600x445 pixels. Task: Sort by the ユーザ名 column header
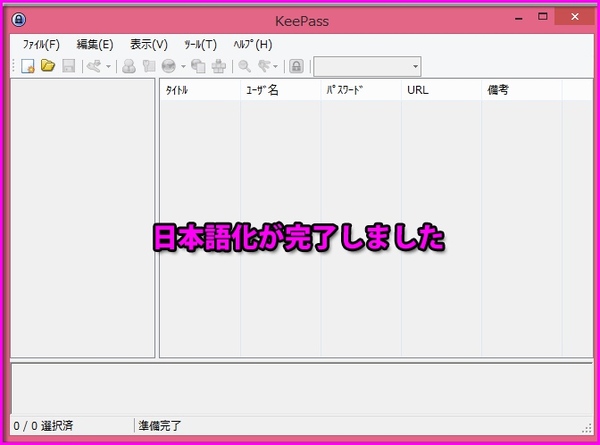(280, 90)
